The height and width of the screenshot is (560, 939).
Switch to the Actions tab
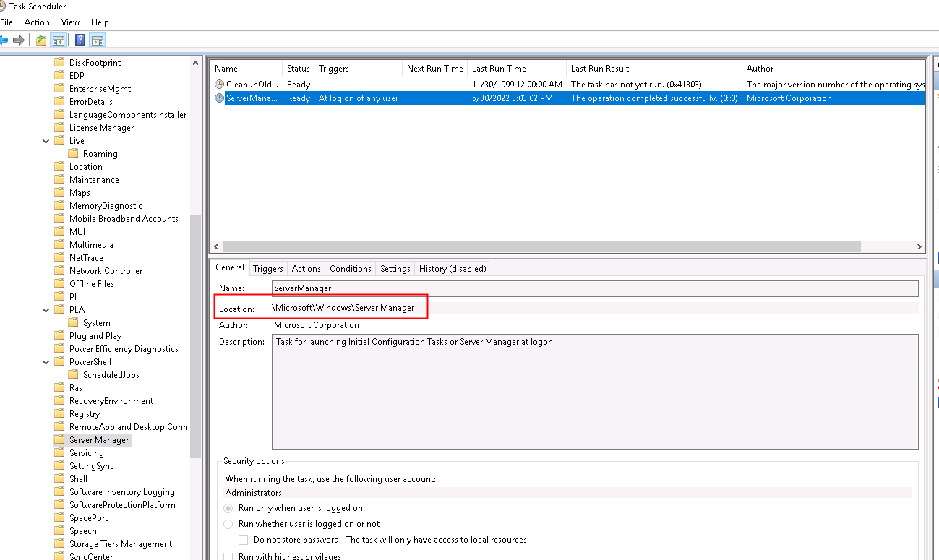coord(306,269)
